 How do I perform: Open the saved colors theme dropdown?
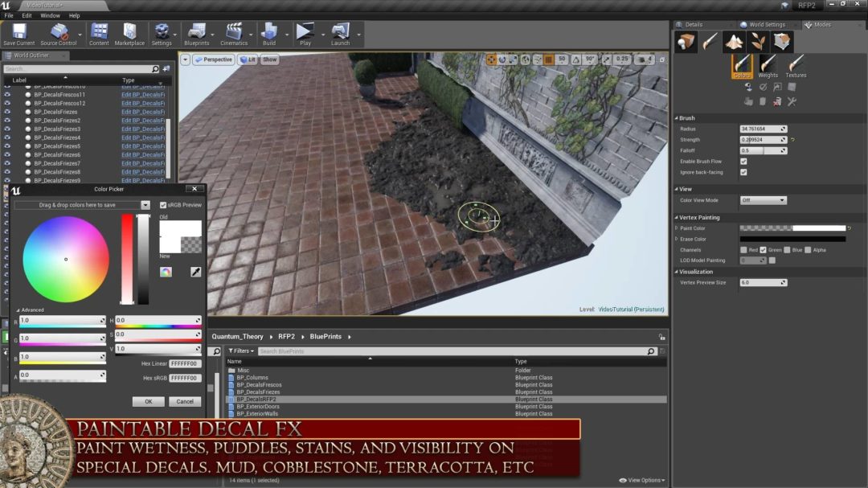coord(145,205)
